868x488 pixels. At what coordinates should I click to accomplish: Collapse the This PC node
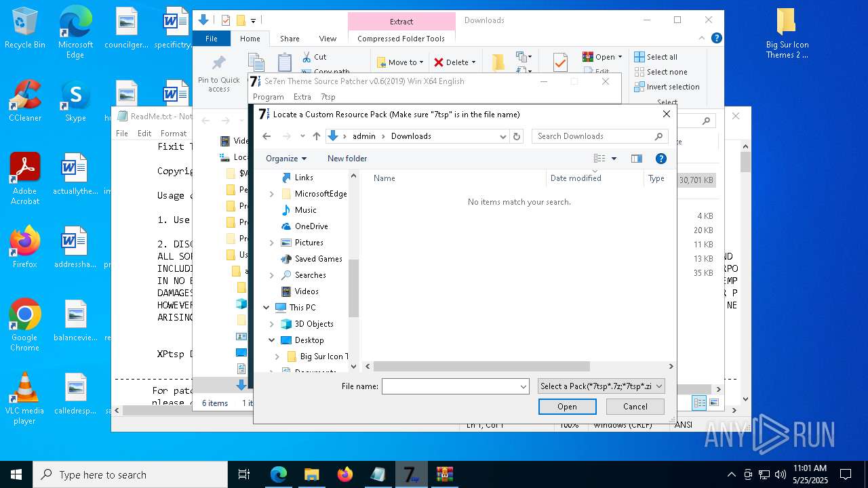click(x=267, y=308)
